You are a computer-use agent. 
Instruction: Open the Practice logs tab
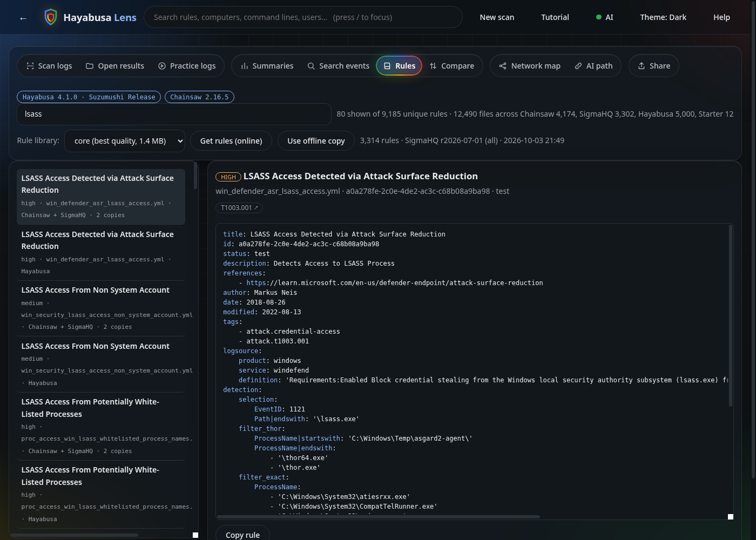pyautogui.click(x=187, y=66)
